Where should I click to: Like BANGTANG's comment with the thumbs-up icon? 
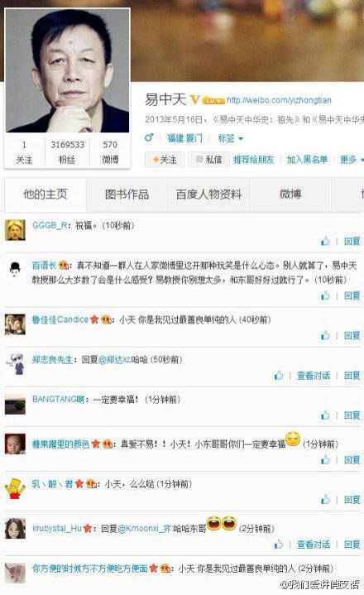(325, 415)
